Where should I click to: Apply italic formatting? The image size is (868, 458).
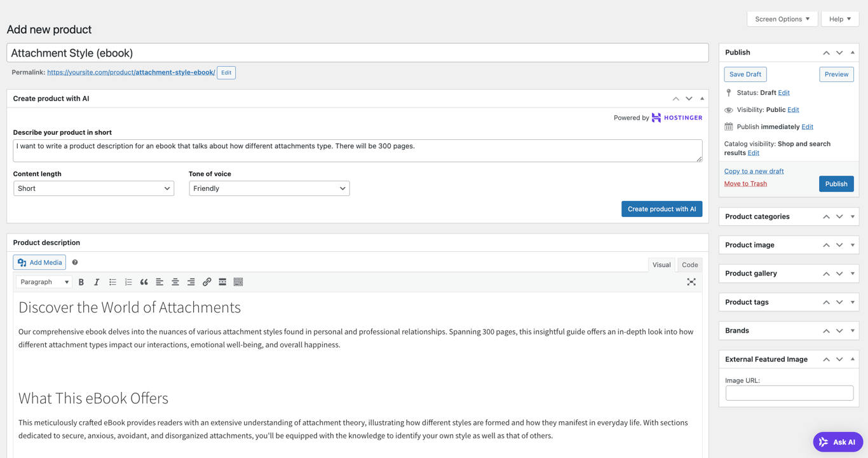pos(97,282)
